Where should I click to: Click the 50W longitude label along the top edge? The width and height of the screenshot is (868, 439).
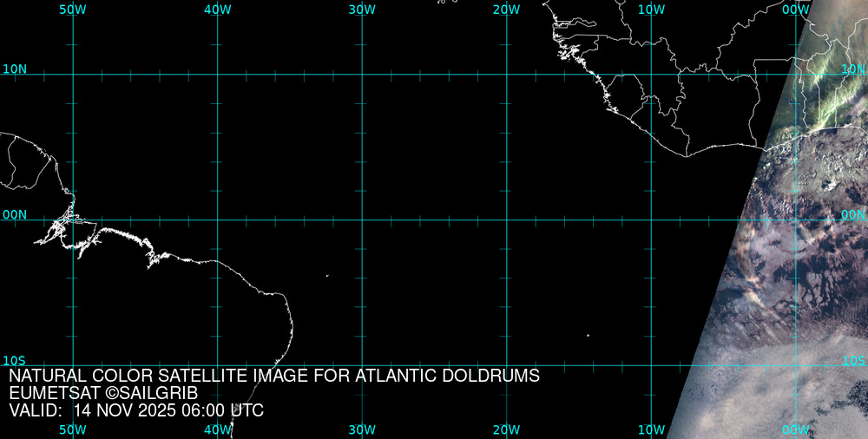pyautogui.click(x=73, y=9)
